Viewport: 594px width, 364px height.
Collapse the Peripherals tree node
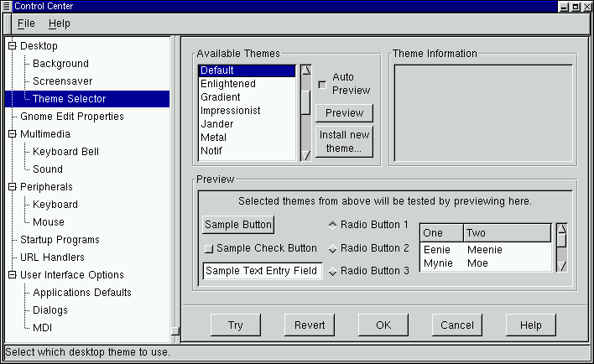pyautogui.click(x=12, y=187)
